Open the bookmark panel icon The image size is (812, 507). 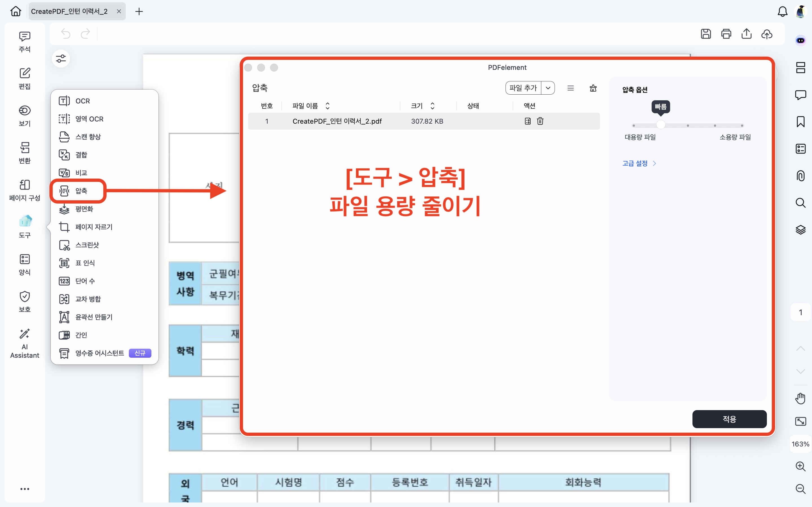801,122
